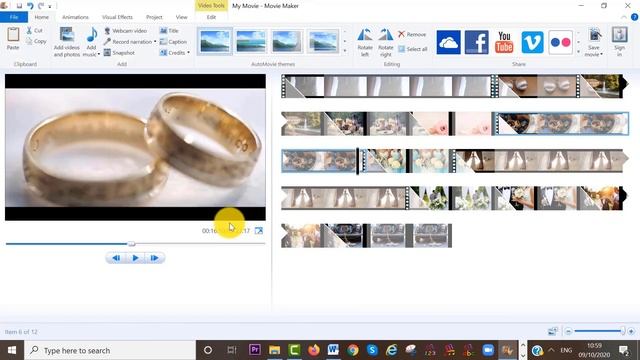The width and height of the screenshot is (640, 360).
Task: Copy the selected clip
Action: [36, 41]
